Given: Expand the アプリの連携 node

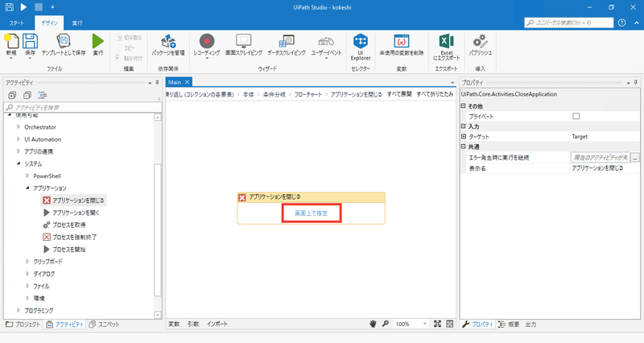Looking at the screenshot, I should click(19, 151).
